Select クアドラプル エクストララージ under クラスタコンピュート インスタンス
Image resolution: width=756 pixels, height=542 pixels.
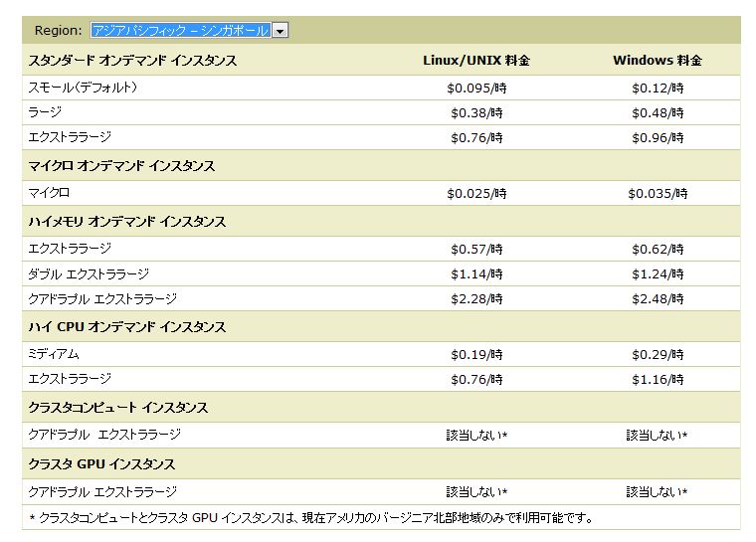(x=104, y=435)
